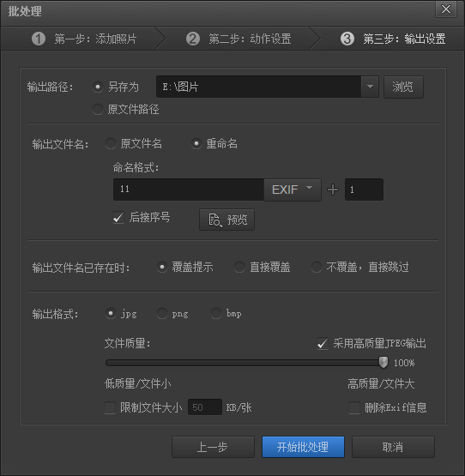Enable the 限制文件大小 checkbox
The width and height of the screenshot is (465, 476).
[110, 407]
